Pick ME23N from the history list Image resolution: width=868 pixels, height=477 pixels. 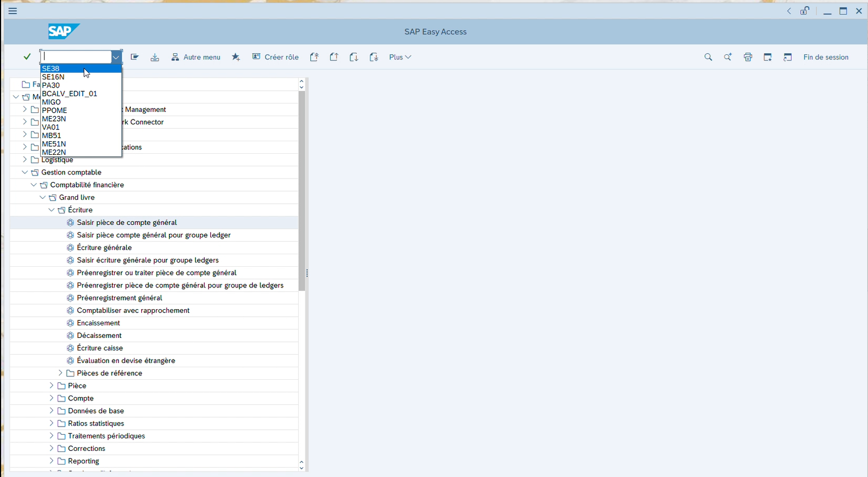pos(81,118)
